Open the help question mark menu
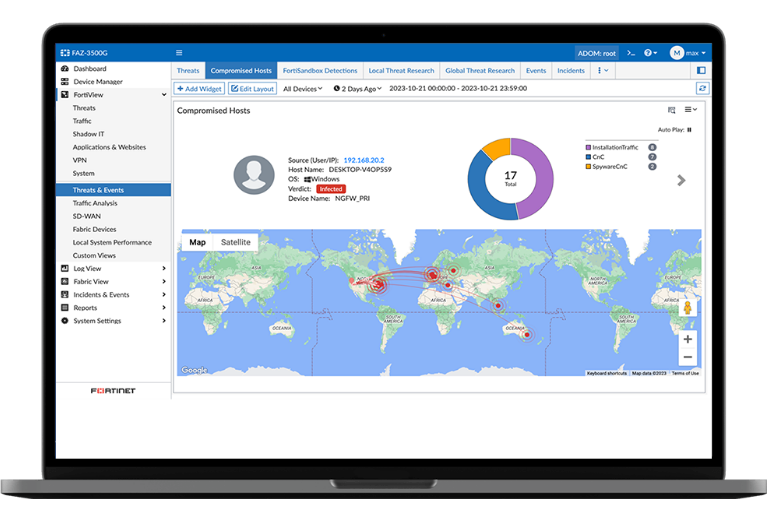The height and width of the screenshot is (511, 778). click(x=650, y=53)
